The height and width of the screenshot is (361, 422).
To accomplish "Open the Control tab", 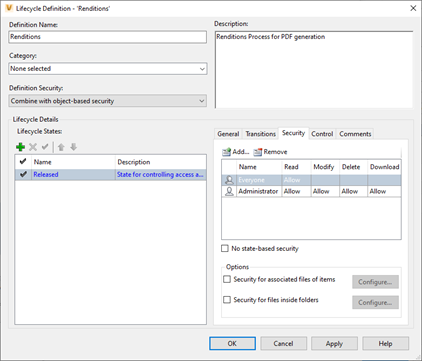I will tap(322, 134).
